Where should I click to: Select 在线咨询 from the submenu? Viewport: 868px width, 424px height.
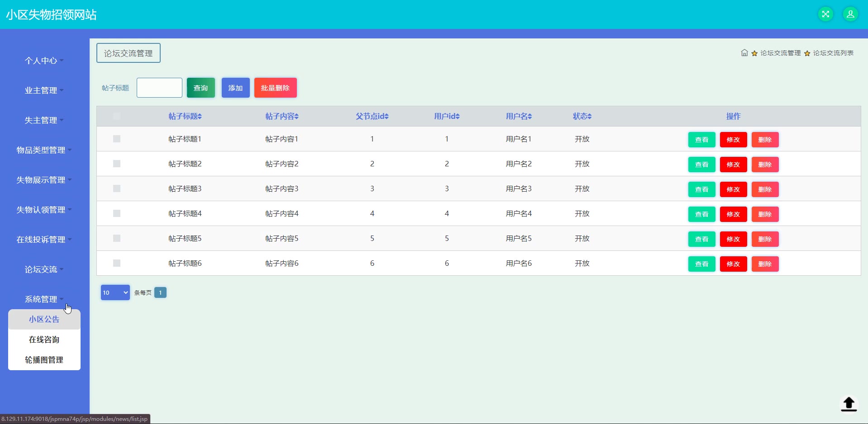44,339
